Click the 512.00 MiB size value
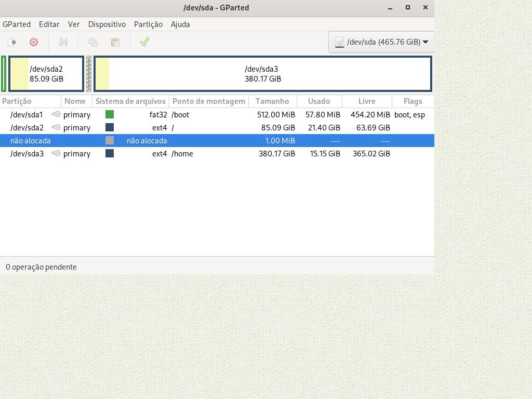 pyautogui.click(x=276, y=115)
